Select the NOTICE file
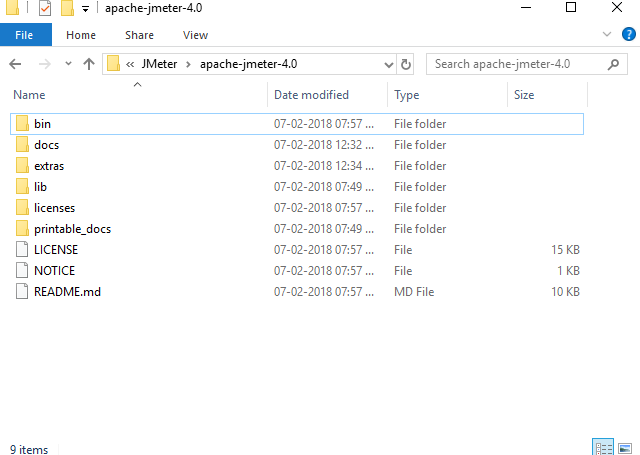Image resolution: width=640 pixels, height=455 pixels. pyautogui.click(x=297, y=271)
